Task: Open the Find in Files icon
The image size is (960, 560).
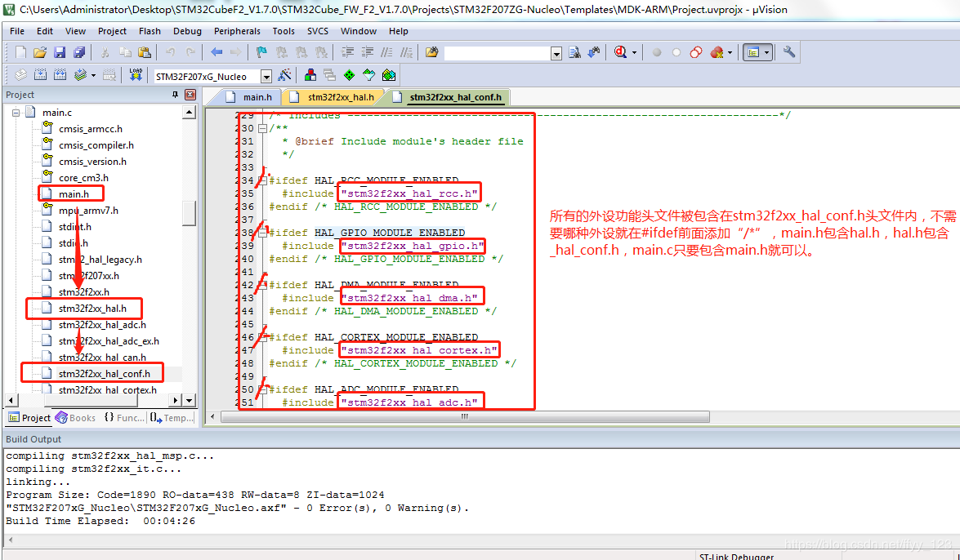Action: click(432, 52)
